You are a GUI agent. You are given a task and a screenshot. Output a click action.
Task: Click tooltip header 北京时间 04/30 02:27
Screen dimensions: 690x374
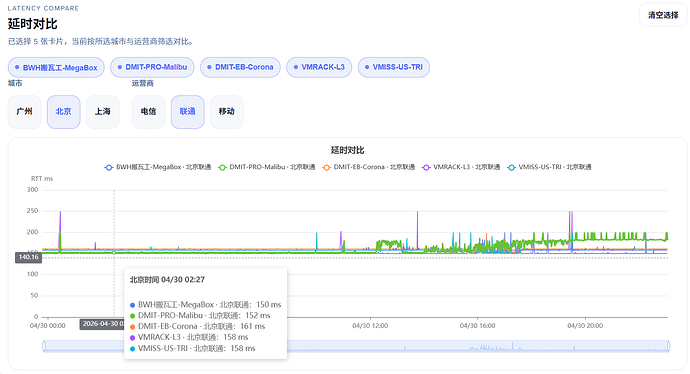pos(167,279)
